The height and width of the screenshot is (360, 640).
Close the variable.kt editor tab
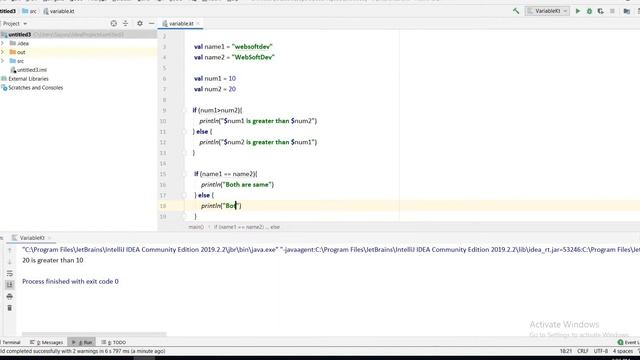pyautogui.click(x=198, y=24)
